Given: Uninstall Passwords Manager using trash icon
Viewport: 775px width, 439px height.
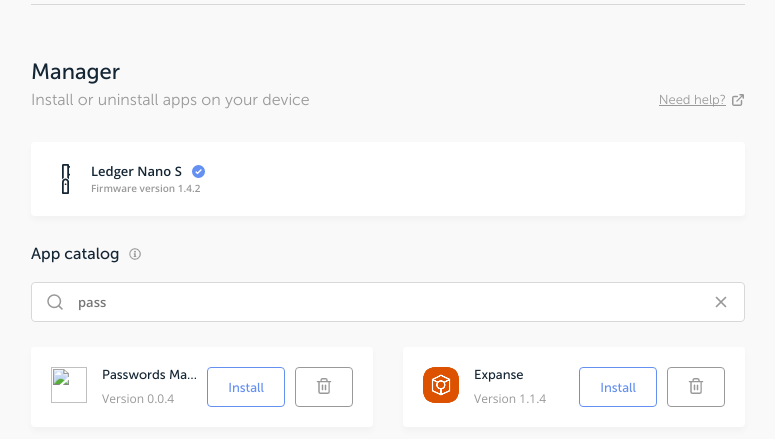Looking at the screenshot, I should pos(324,387).
